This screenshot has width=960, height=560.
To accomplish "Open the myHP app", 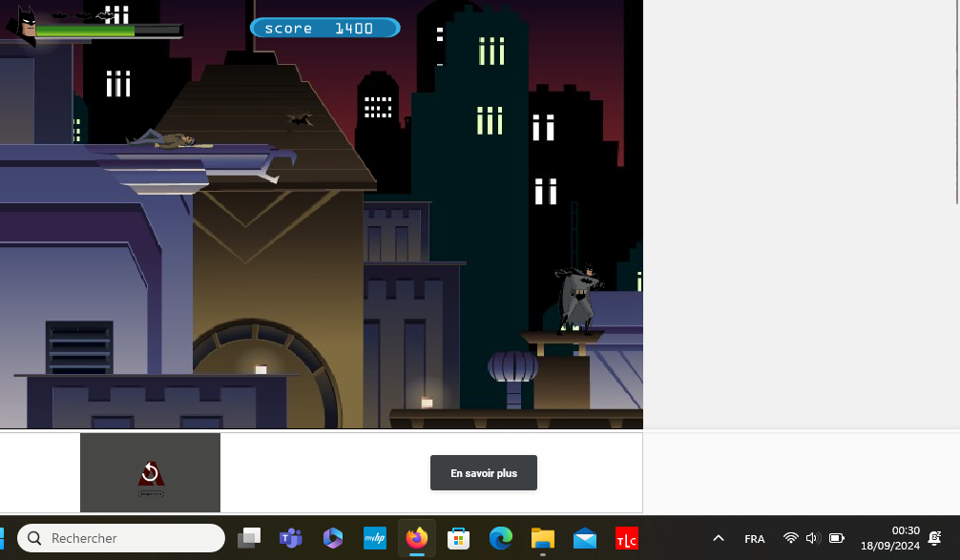I will click(374, 538).
